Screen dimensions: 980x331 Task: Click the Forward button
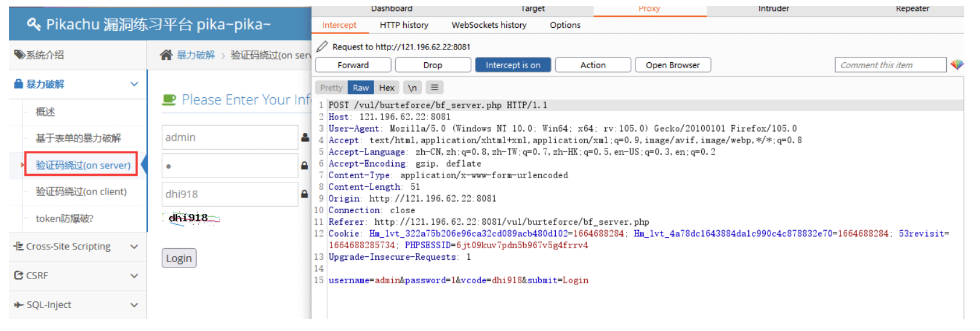pos(353,65)
